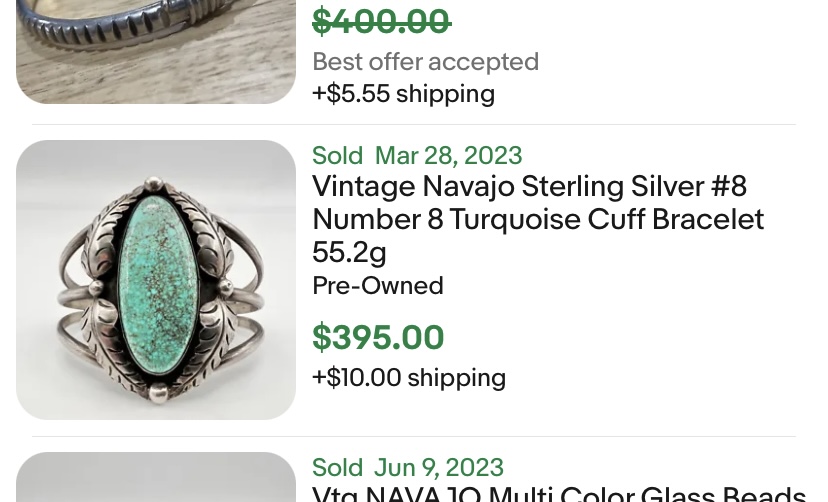Open the turquoise cuff bracelet thumbnail
Image resolution: width=828 pixels, height=502 pixels.
[x=156, y=279]
